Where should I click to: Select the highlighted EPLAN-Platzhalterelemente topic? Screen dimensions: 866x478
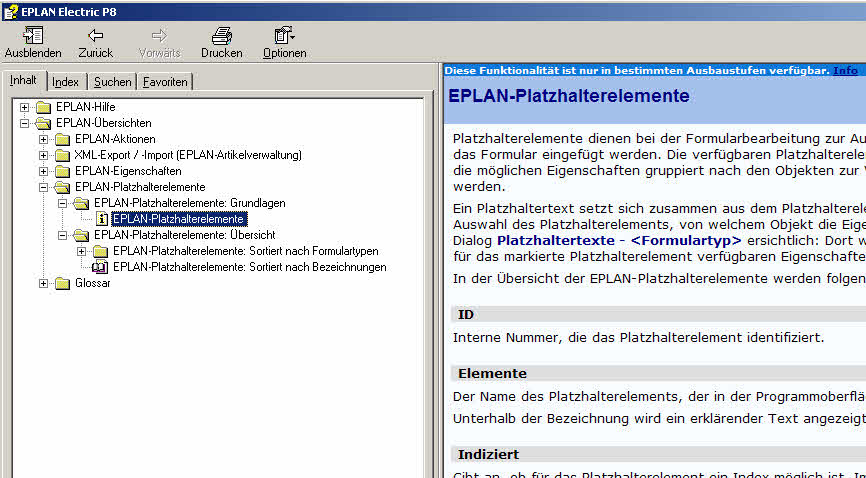(x=178, y=219)
